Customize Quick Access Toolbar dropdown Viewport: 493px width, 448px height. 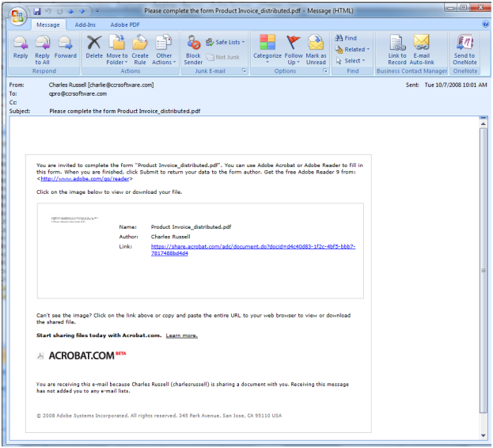(x=97, y=11)
